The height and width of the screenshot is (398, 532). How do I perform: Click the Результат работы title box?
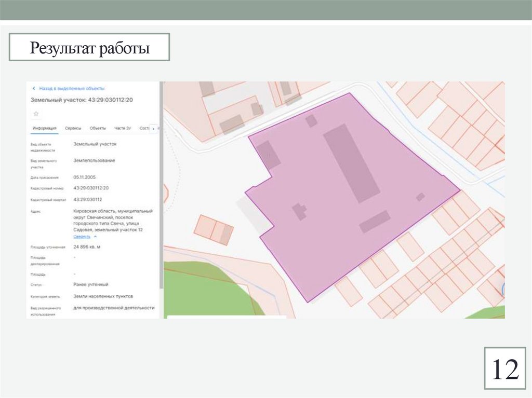coord(89,49)
